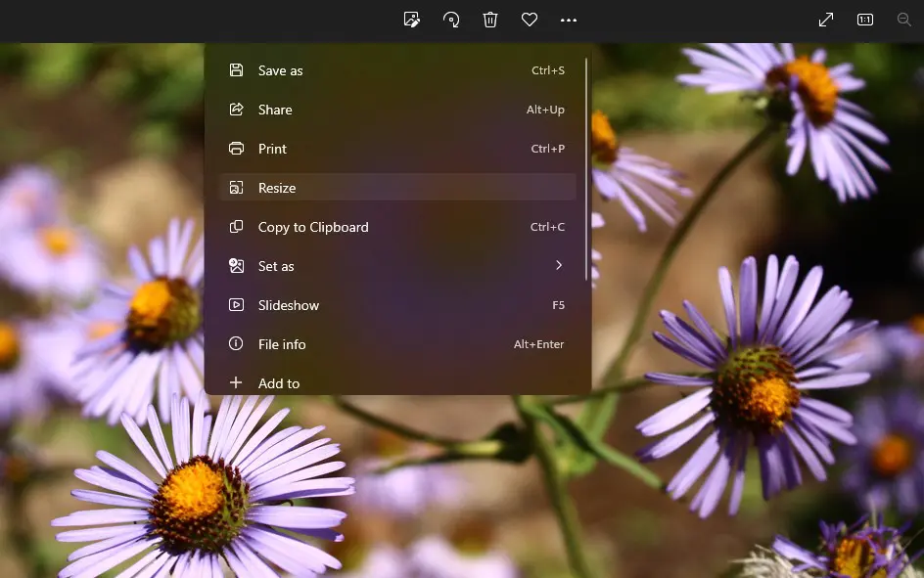Open the Resize option
This screenshot has height=578, width=924.
point(277,188)
